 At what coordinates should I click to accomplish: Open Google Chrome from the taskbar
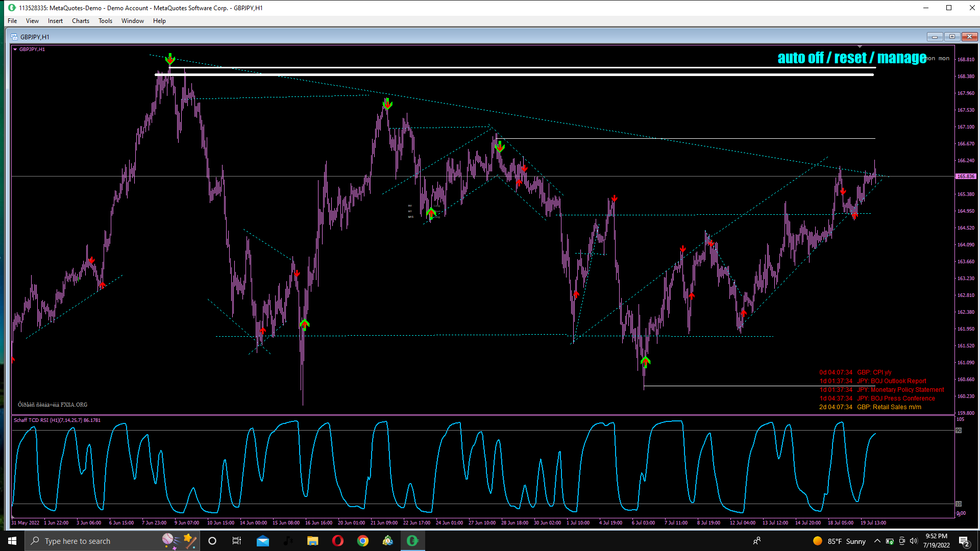click(x=362, y=541)
